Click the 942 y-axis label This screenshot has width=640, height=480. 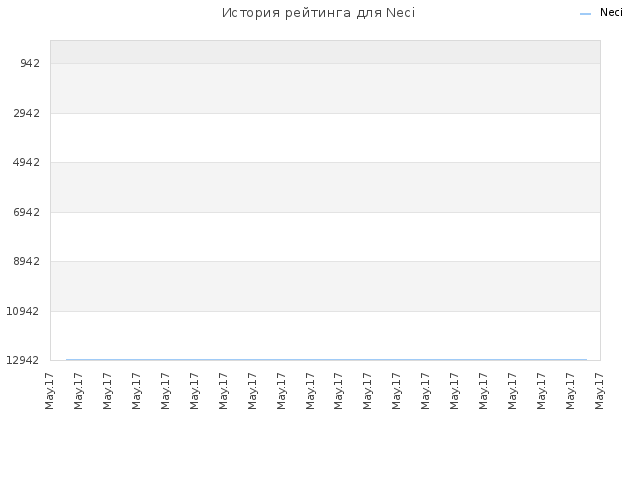click(x=30, y=63)
